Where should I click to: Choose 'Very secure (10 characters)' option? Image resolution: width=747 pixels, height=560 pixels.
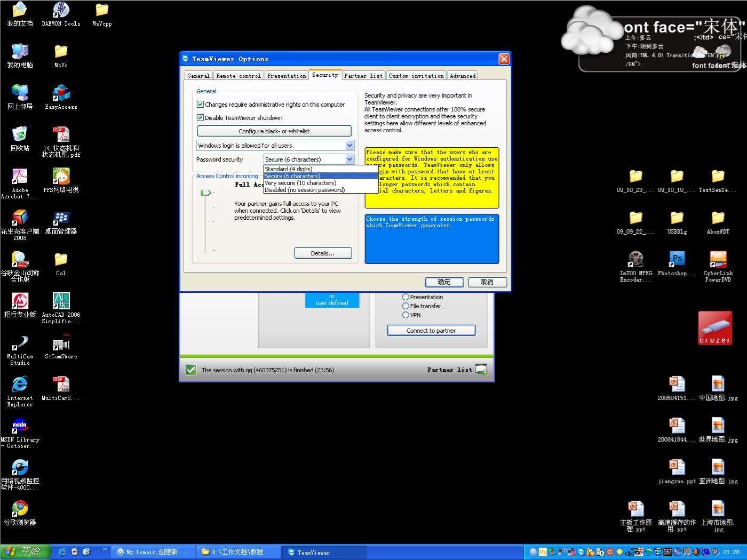point(300,183)
